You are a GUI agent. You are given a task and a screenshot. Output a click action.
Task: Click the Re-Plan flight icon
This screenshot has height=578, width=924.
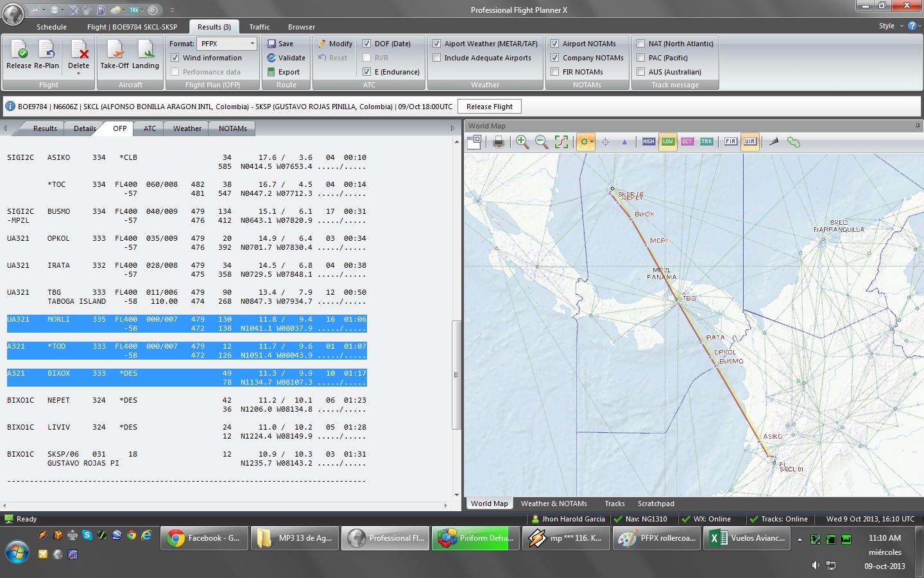pyautogui.click(x=46, y=49)
